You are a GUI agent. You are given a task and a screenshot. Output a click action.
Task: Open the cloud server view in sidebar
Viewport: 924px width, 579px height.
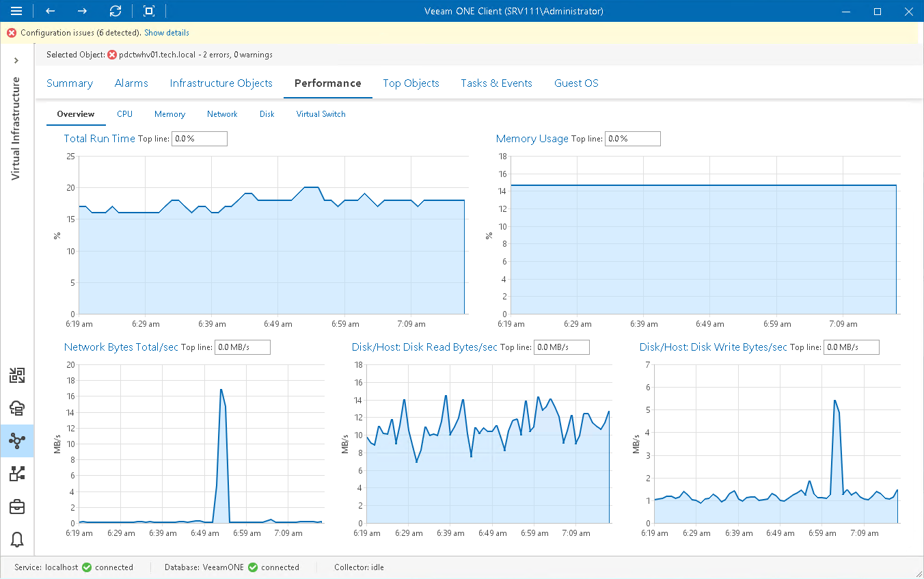[x=18, y=408]
